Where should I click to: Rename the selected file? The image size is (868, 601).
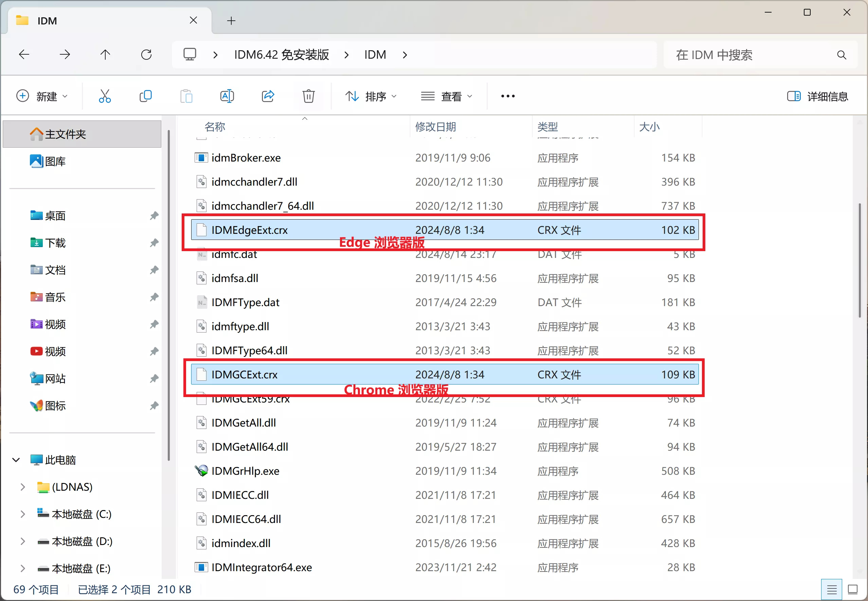point(227,96)
